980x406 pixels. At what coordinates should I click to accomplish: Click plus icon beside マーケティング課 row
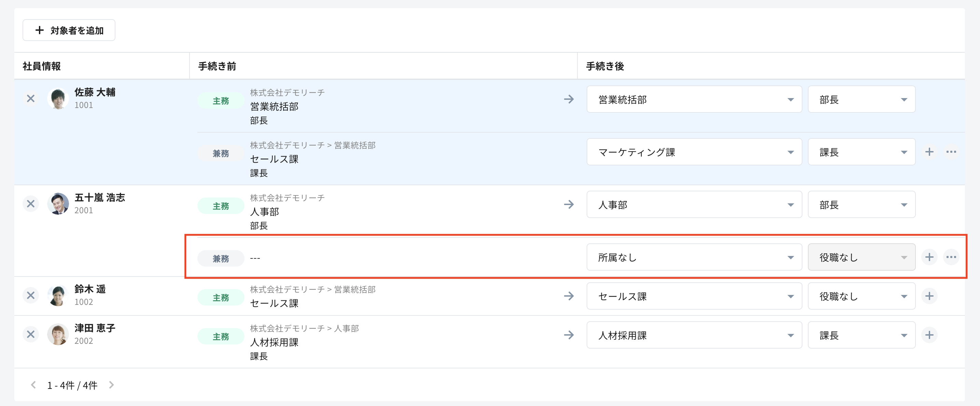coord(929,152)
